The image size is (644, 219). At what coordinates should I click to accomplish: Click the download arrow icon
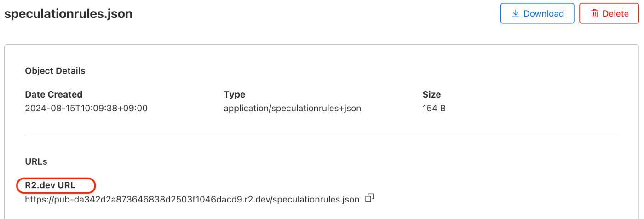click(516, 13)
